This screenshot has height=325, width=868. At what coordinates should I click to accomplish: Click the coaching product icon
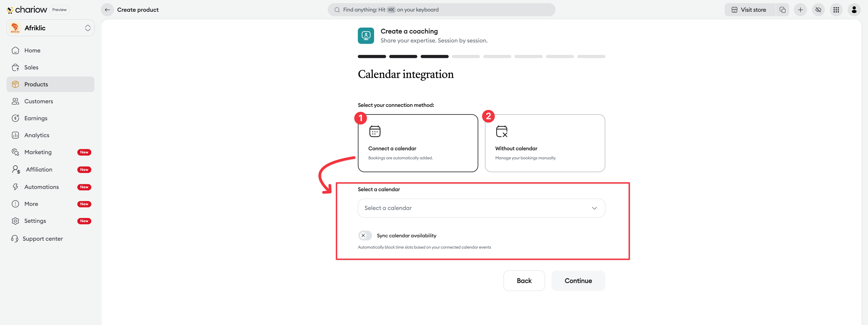[x=366, y=36]
